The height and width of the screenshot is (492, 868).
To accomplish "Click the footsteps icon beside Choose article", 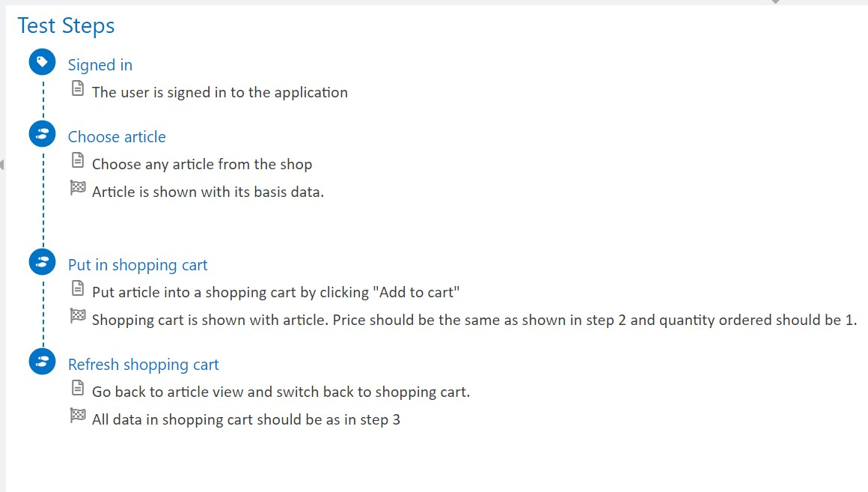I will pyautogui.click(x=43, y=134).
